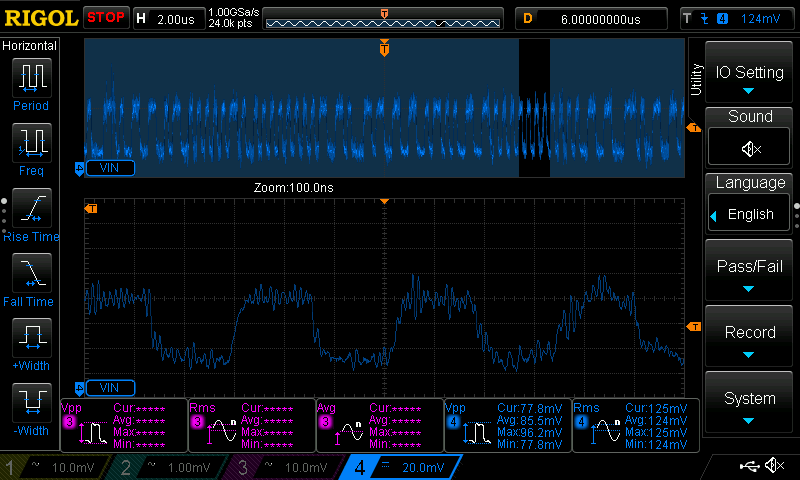This screenshot has height=480, width=800.
Task: Click the Sound menu label
Action: (750, 116)
